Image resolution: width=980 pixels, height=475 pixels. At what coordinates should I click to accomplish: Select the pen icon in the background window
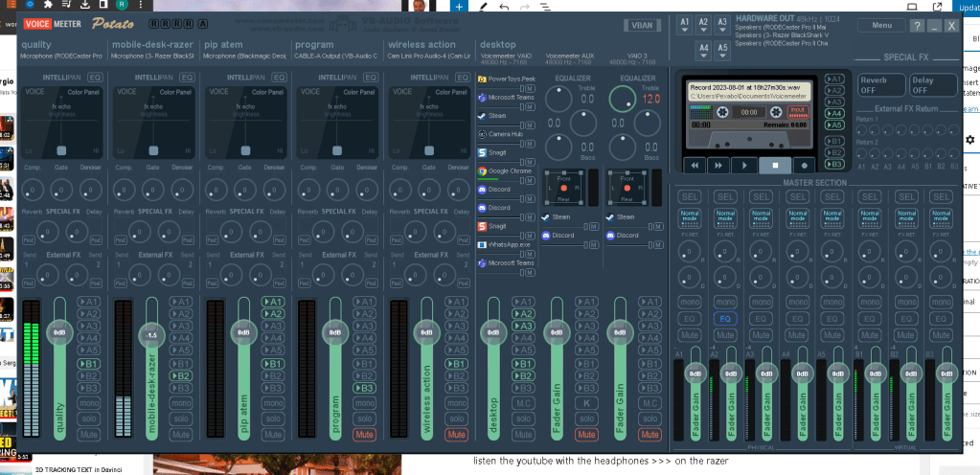click(x=483, y=7)
